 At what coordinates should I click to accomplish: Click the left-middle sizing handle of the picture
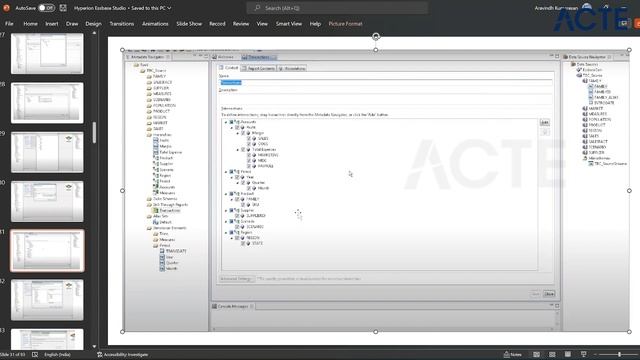coord(122,191)
